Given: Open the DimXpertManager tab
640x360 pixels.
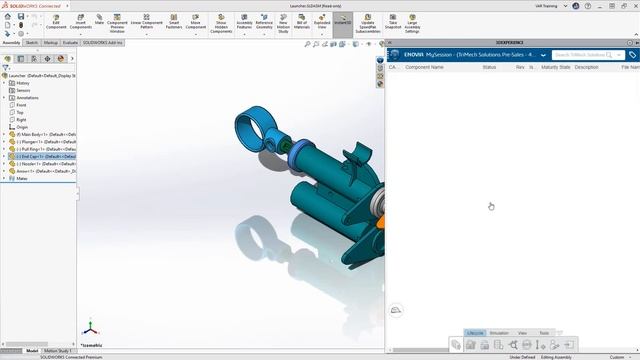Looking at the screenshot, I should [x=47, y=59].
